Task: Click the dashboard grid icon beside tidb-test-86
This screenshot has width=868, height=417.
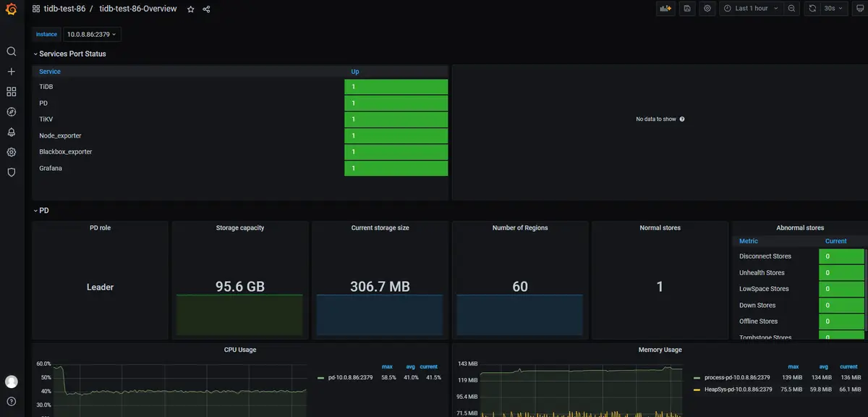Action: (36, 9)
